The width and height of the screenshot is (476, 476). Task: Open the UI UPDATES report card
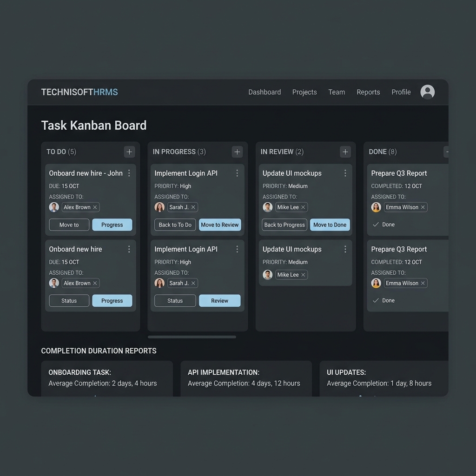[384, 378]
